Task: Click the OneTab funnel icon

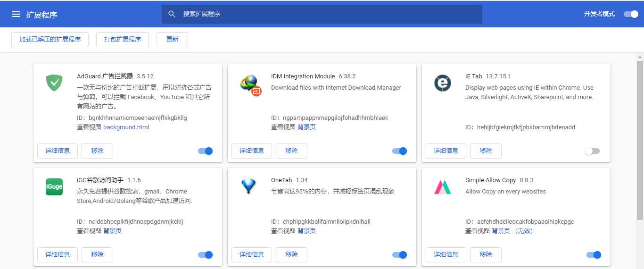Action: point(248,186)
